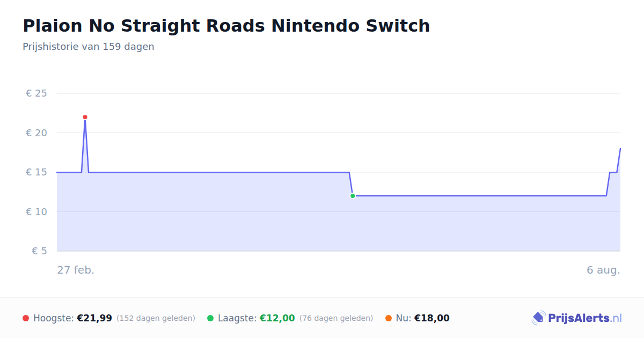Click the Prijshistorie van 159 dagen subtitle
Image resolution: width=644 pixels, height=338 pixels.
(89, 47)
